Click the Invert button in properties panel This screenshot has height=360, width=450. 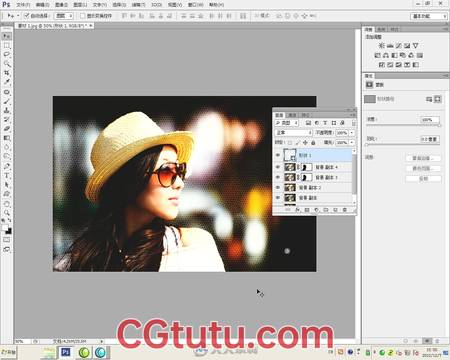[423, 179]
